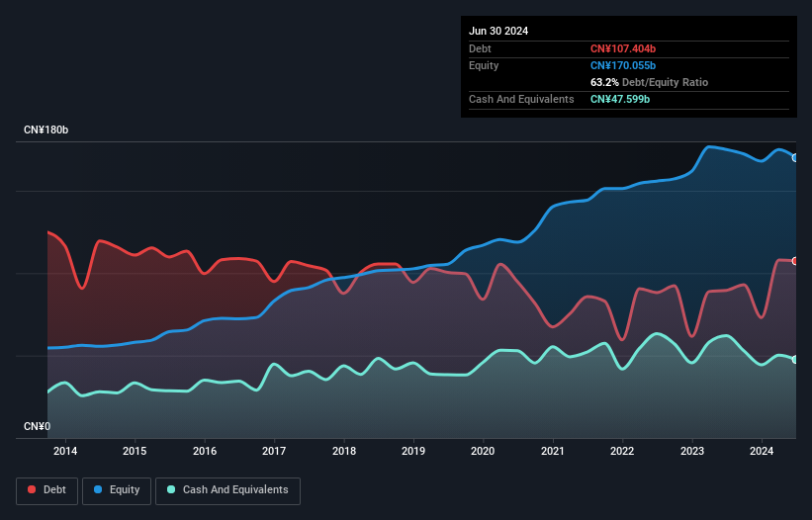Select the 2022 x-axis label

[x=622, y=451]
